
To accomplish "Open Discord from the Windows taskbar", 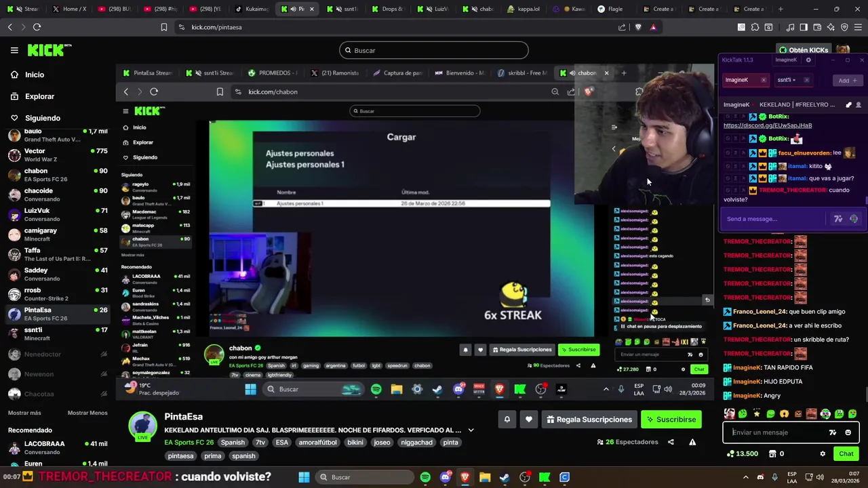I will pyautogui.click(x=445, y=477).
